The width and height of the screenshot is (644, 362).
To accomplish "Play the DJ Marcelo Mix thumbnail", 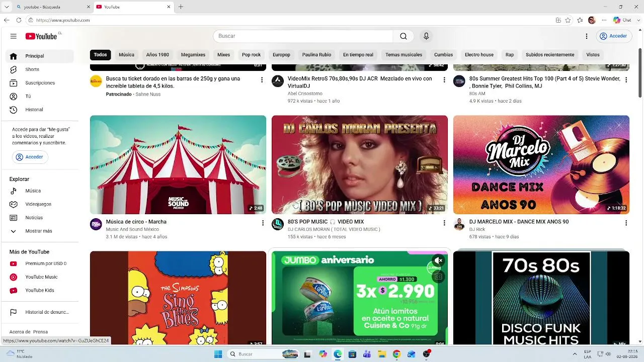I will [x=541, y=165].
